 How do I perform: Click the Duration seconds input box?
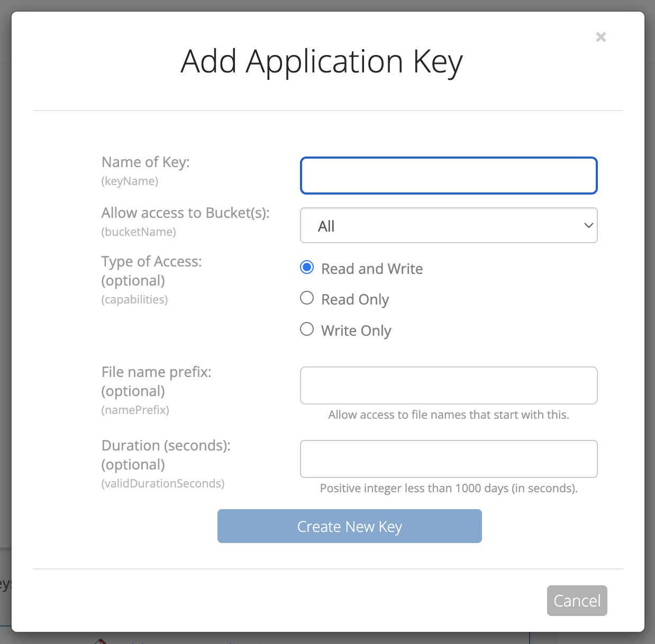(449, 459)
